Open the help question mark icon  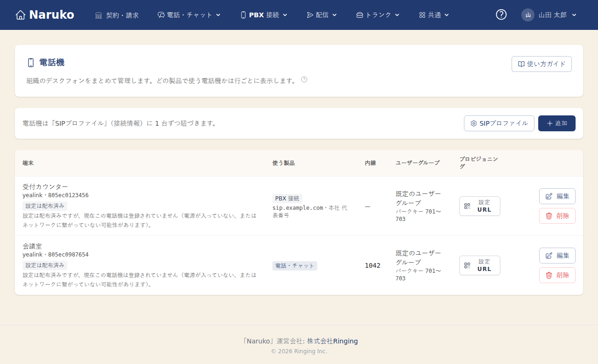(x=501, y=15)
